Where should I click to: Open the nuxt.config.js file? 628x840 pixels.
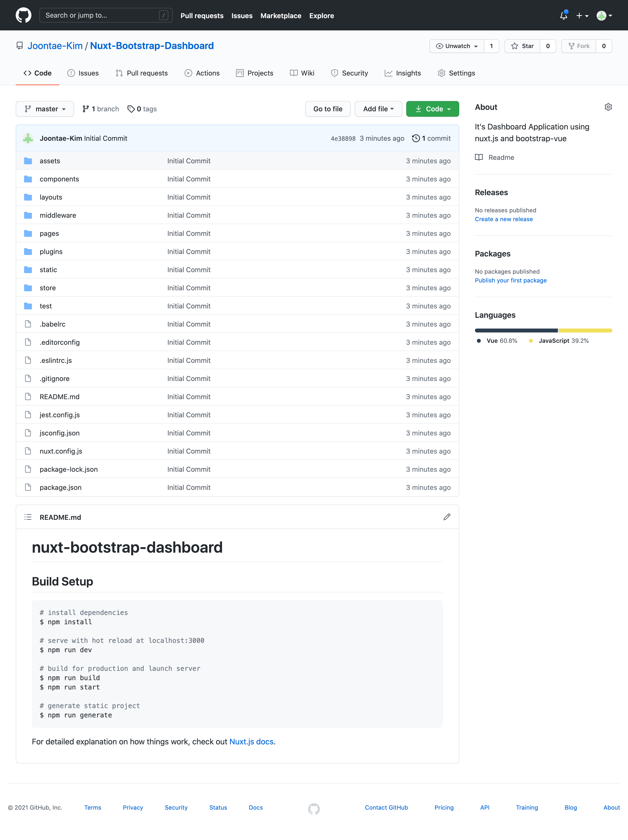[61, 451]
